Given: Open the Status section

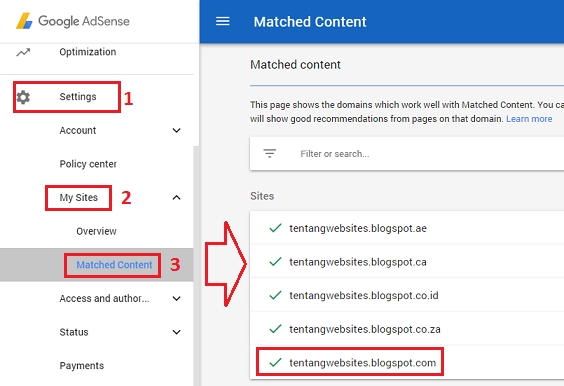Looking at the screenshot, I should (x=74, y=332).
